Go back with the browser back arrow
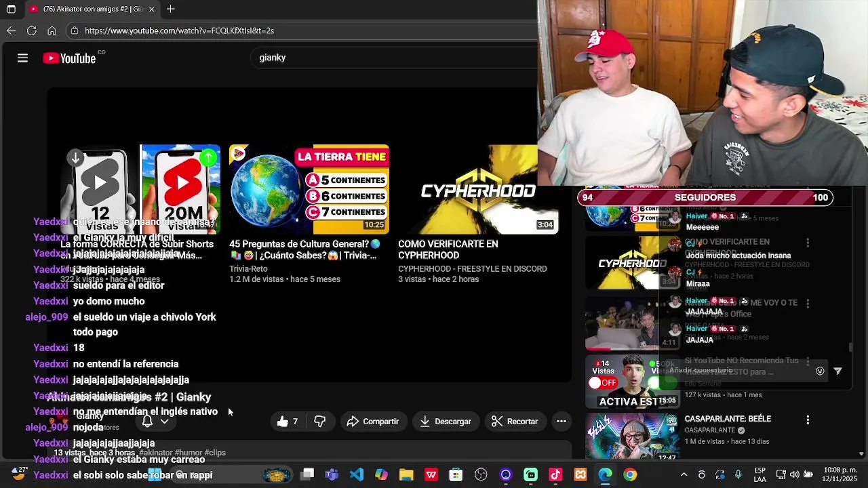Viewport: 868px width, 488px height. click(x=11, y=30)
